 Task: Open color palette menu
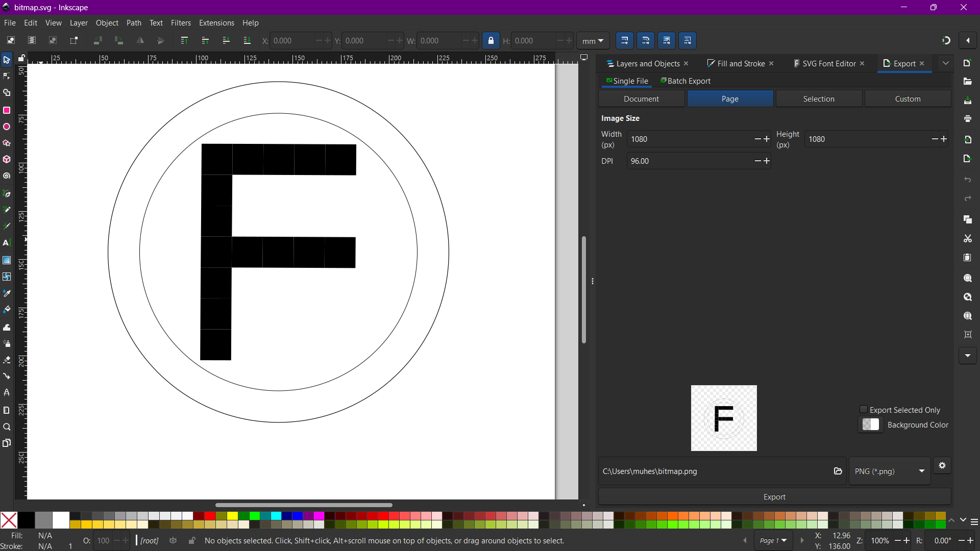(974, 521)
